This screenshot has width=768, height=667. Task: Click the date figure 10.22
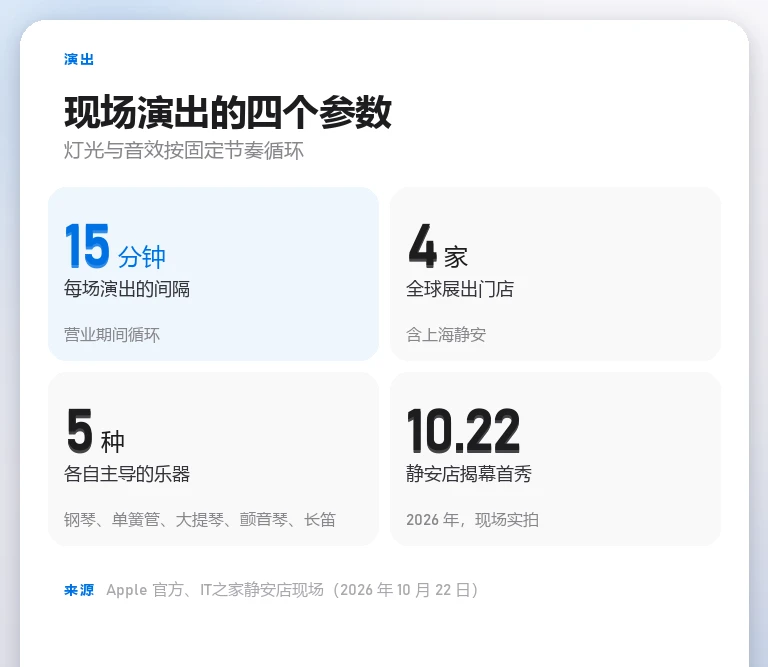click(463, 430)
